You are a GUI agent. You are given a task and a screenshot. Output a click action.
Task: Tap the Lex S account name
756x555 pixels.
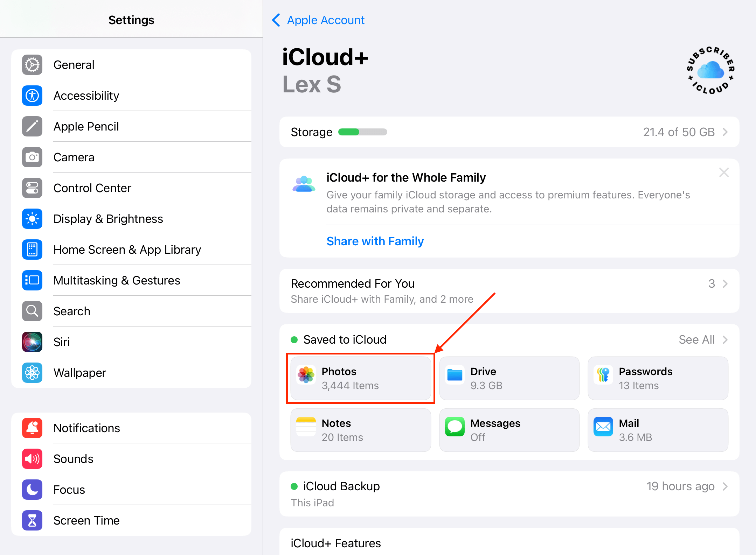pyautogui.click(x=312, y=84)
